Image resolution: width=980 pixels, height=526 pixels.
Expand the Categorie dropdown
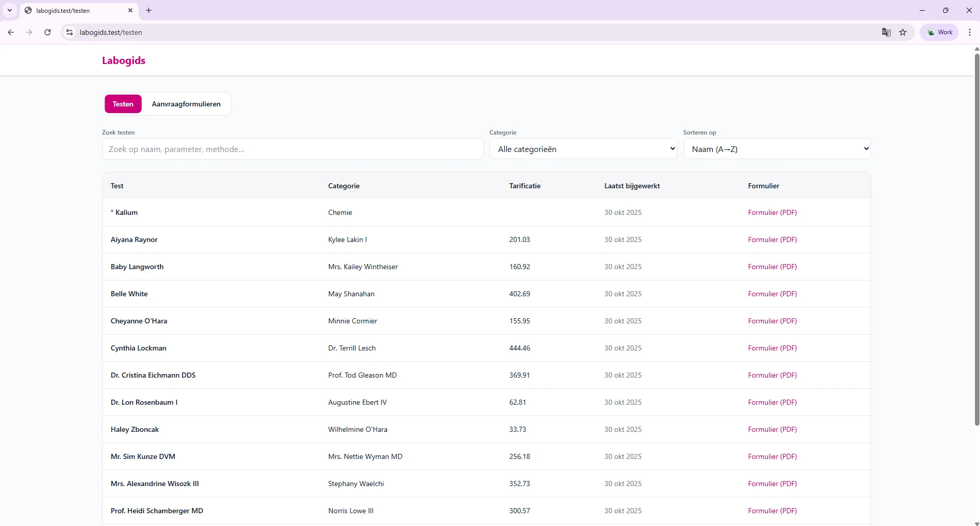pyautogui.click(x=583, y=149)
